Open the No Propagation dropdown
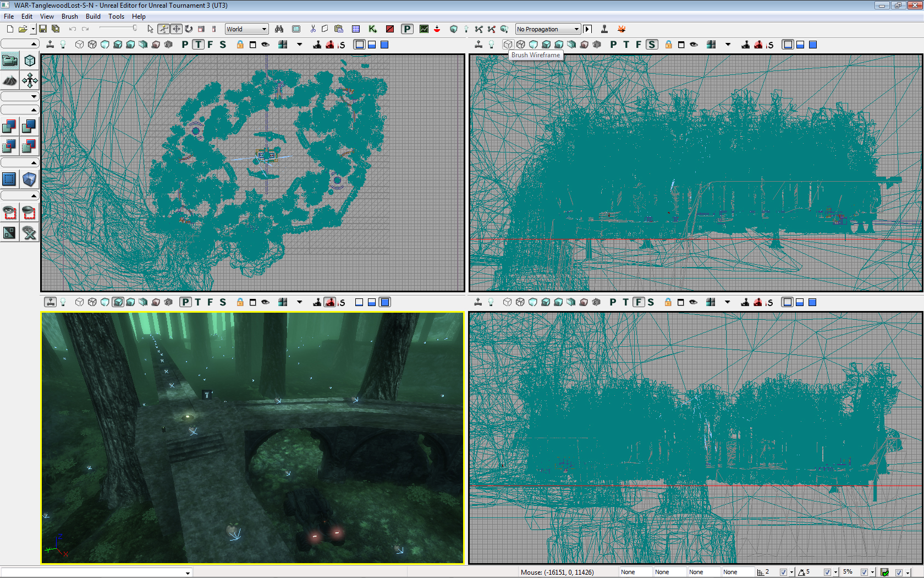Viewport: 924px width, 578px height. pos(548,29)
